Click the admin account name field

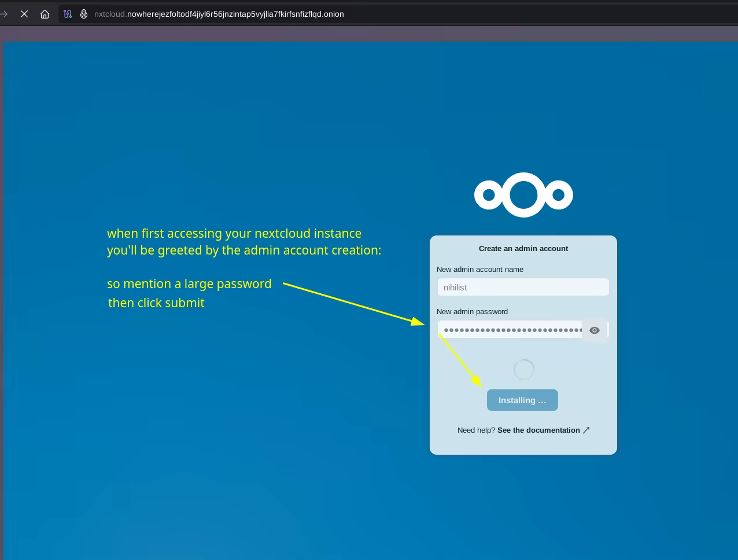click(x=523, y=288)
